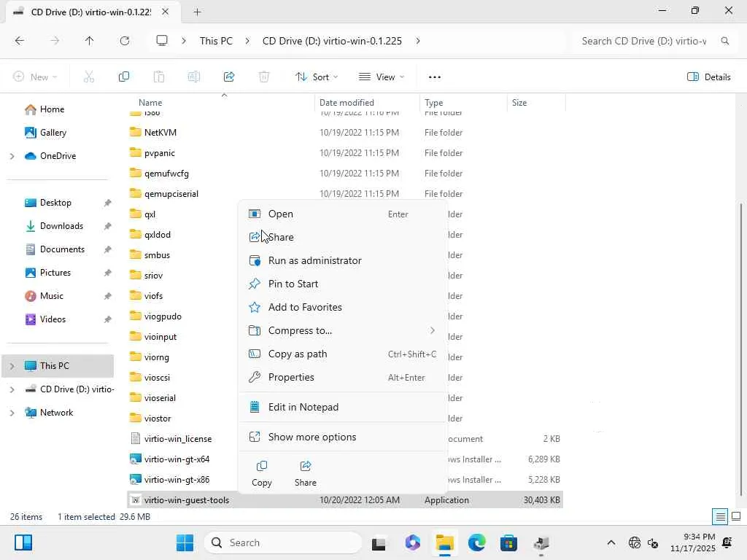Choose Show more options
Viewport: 747px width, 560px height.
pos(343,437)
